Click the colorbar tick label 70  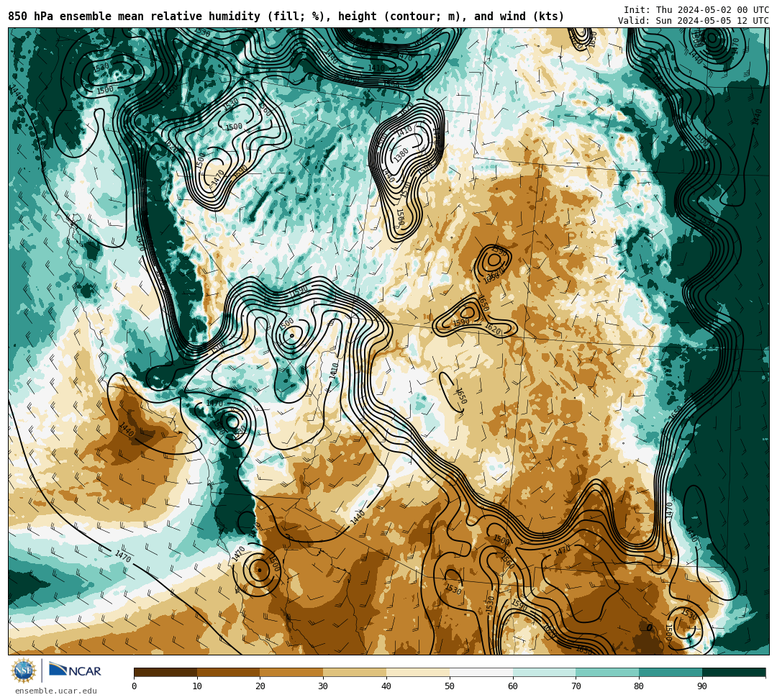coord(576,686)
